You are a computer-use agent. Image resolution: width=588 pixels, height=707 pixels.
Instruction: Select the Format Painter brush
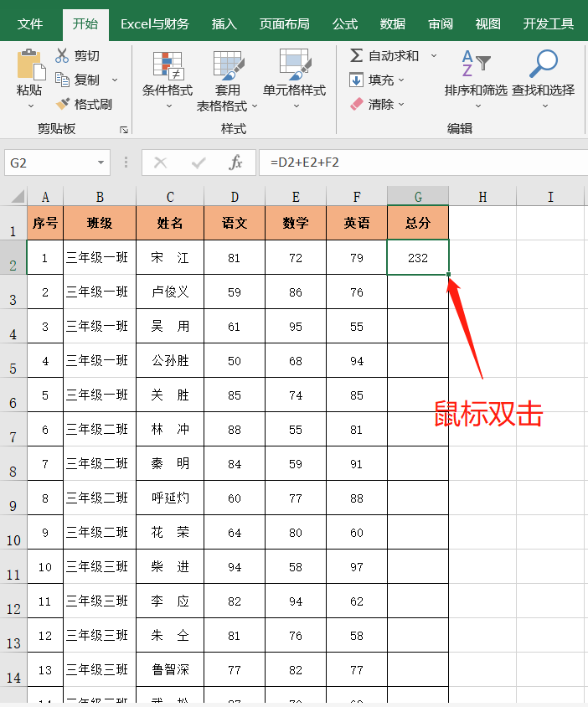(62, 104)
